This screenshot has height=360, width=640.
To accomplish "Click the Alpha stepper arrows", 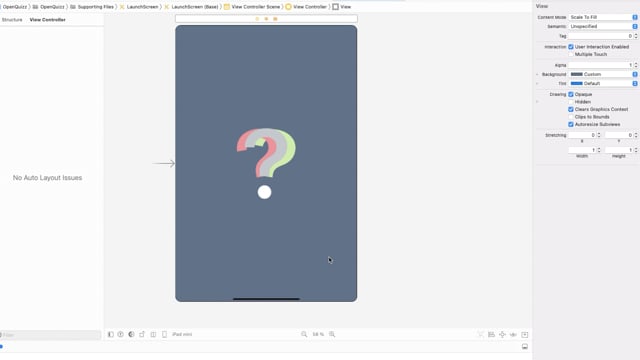I will pyautogui.click(x=636, y=65).
